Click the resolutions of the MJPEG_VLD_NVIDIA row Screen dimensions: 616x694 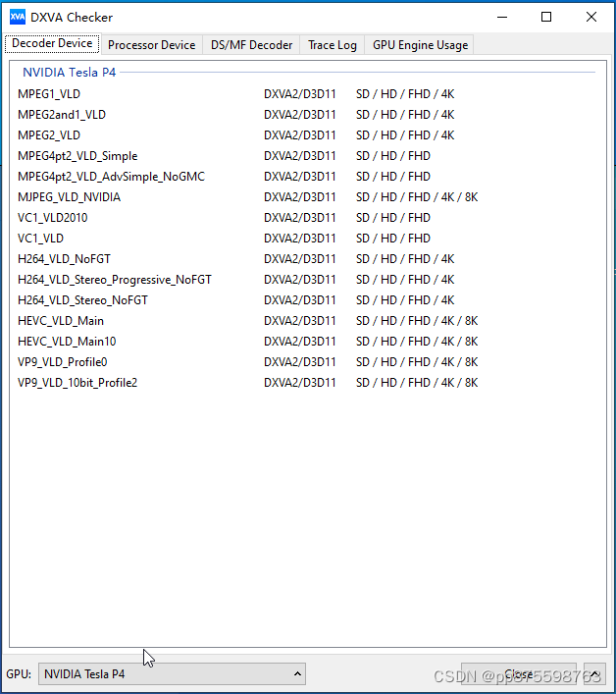(417, 197)
